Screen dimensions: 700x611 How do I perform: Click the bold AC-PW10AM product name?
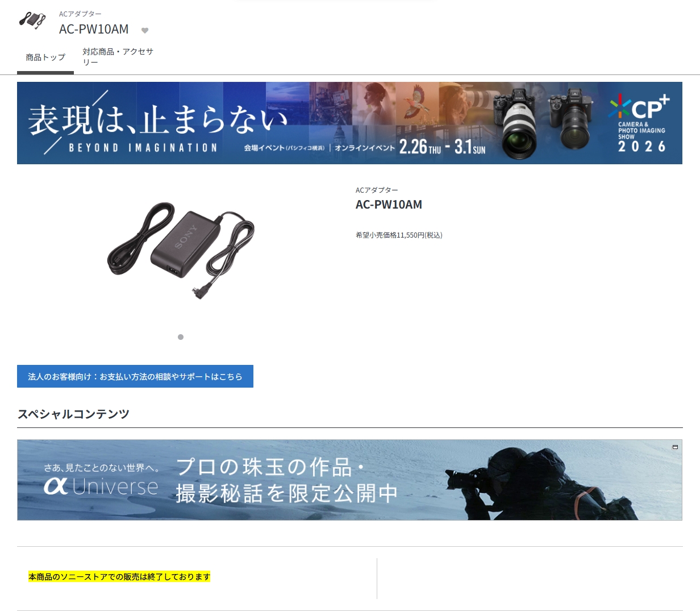389,205
